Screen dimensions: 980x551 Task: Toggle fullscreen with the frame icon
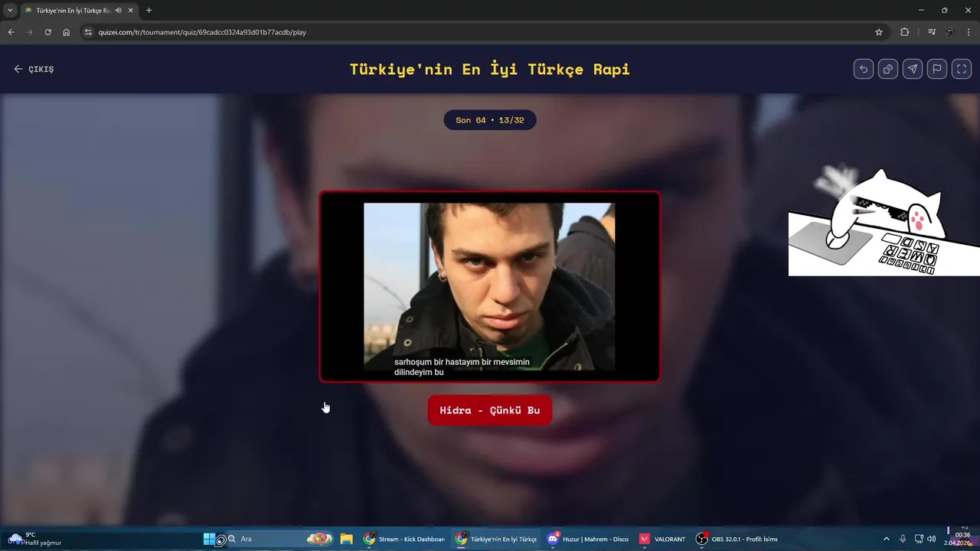962,69
